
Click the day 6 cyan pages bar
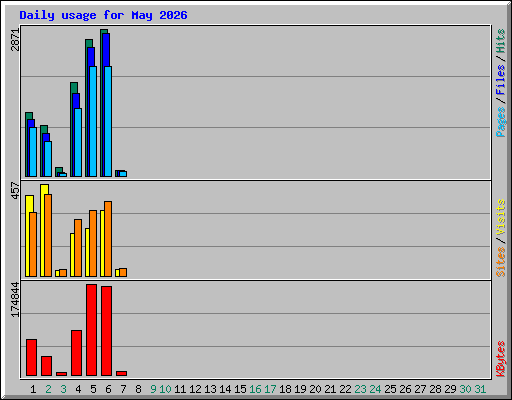(x=108, y=122)
